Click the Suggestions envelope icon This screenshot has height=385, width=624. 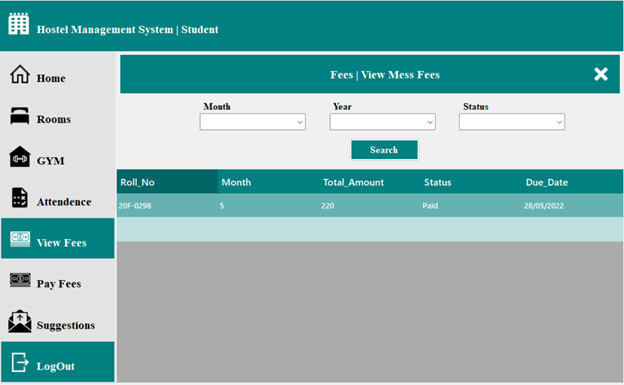coord(20,321)
